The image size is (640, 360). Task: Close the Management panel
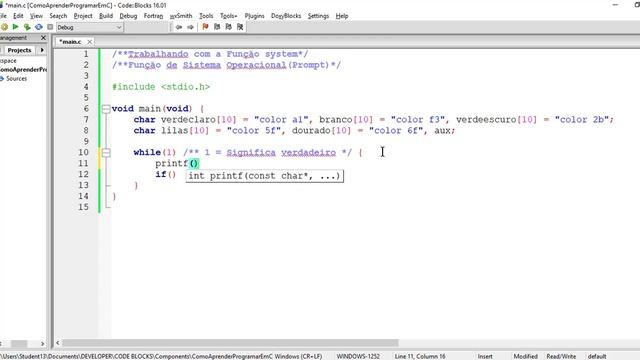click(43, 38)
